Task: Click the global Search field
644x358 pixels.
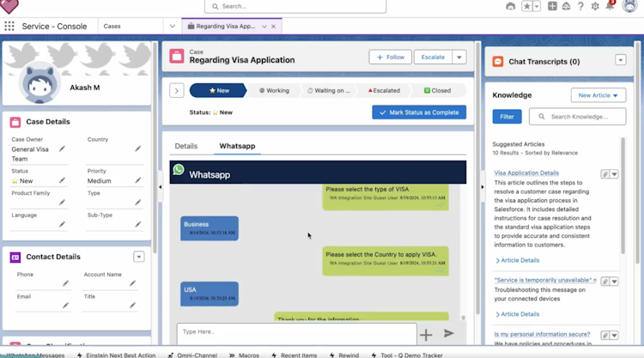Action: pos(295,6)
